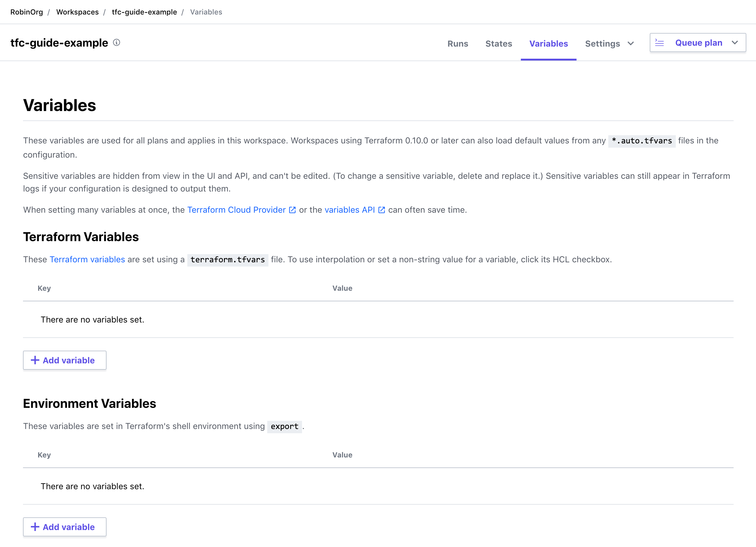Open the Queue plan dropdown arrow

[735, 43]
